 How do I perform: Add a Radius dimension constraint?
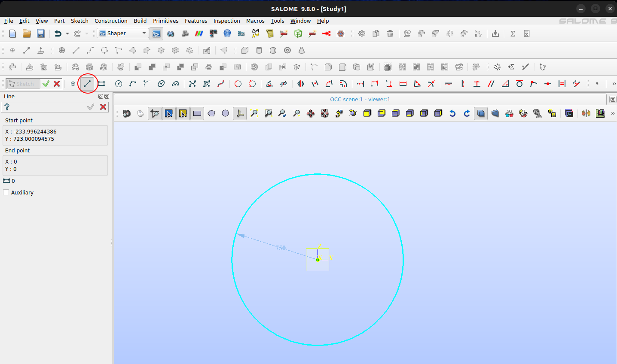[x=431, y=84]
